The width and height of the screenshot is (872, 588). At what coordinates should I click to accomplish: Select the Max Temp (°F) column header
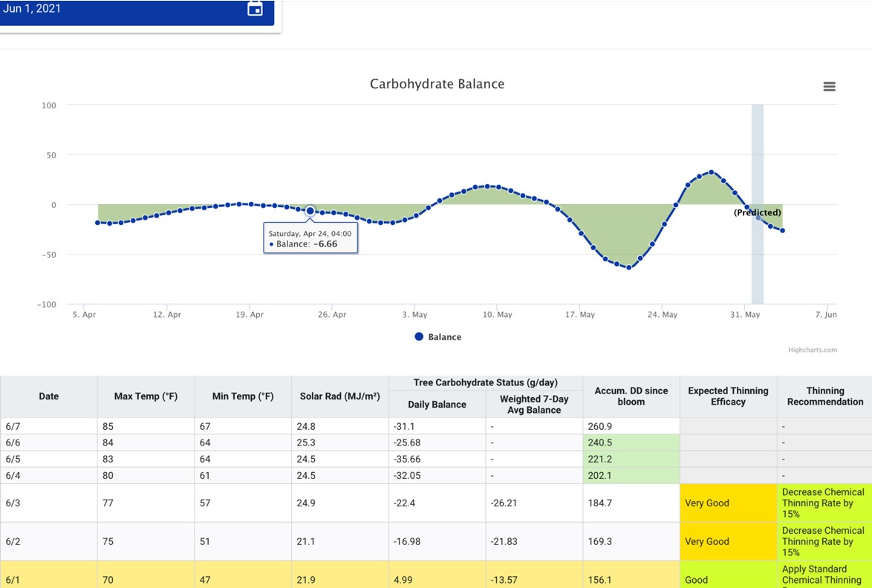[x=146, y=396]
